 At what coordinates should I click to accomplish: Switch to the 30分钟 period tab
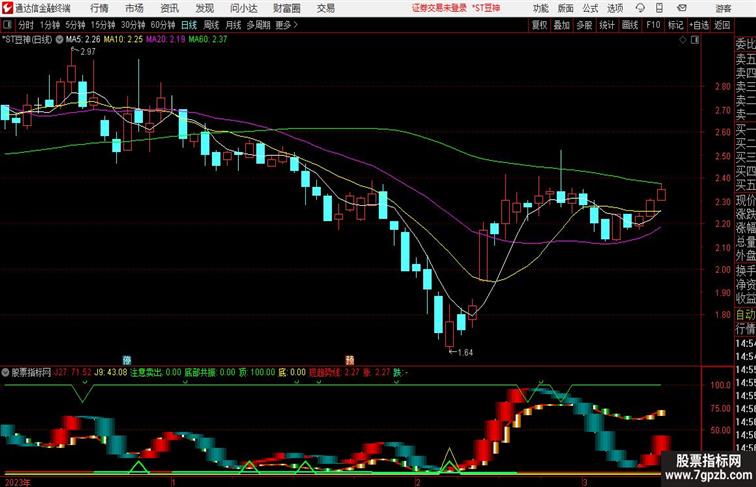pos(133,25)
